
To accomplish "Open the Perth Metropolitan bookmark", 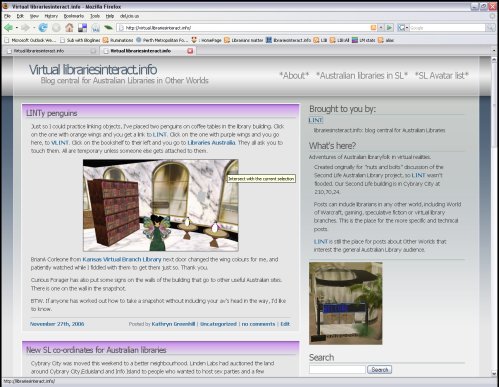I will coord(162,40).
